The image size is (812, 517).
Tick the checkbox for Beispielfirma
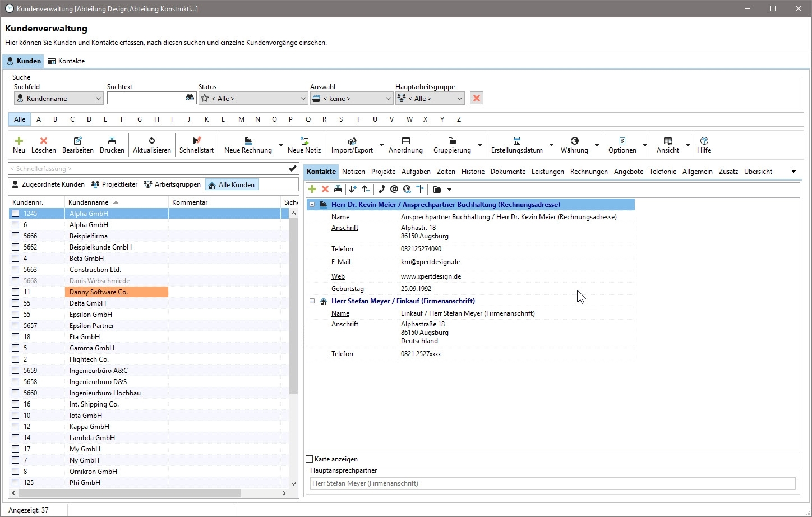coord(16,236)
